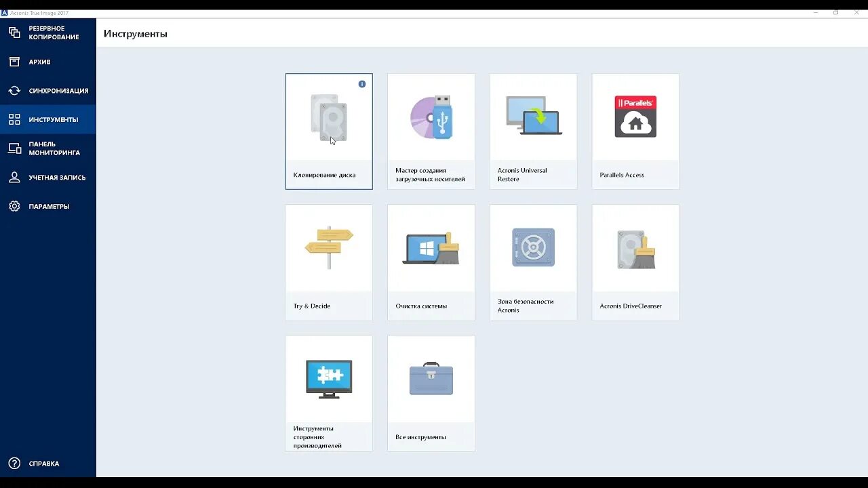Click Мастер создания загрузочных носителей label
868x488 pixels.
(430, 175)
